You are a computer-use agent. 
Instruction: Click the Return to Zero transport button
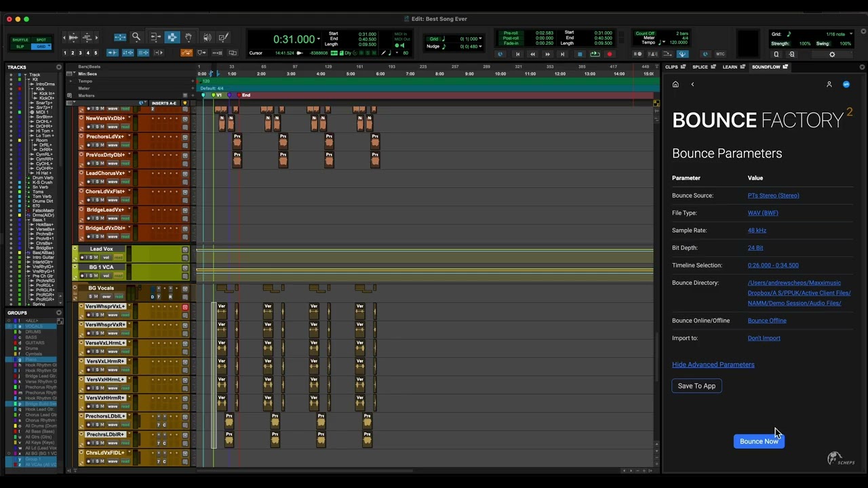click(x=517, y=54)
